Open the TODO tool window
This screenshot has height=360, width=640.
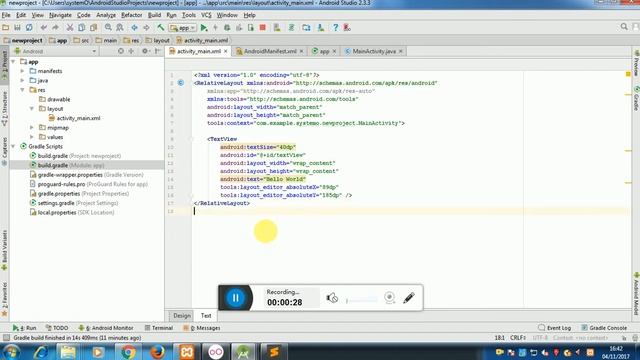[57, 328]
